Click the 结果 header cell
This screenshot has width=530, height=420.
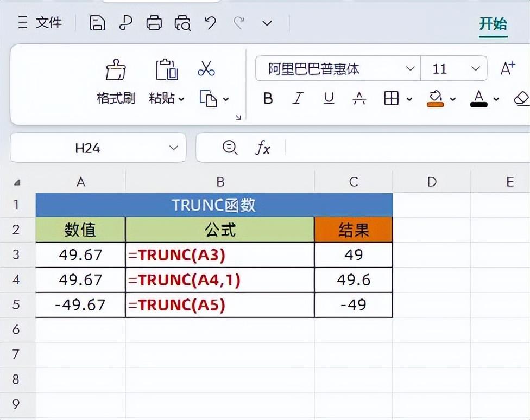pyautogui.click(x=354, y=230)
